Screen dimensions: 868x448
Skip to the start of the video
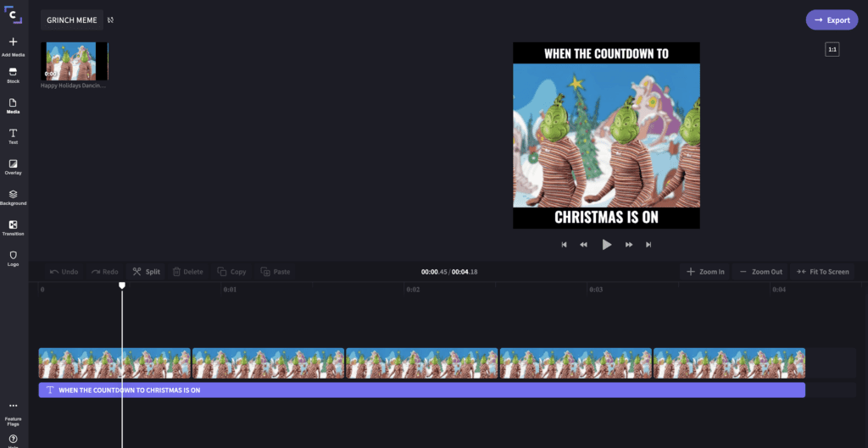[564, 245]
